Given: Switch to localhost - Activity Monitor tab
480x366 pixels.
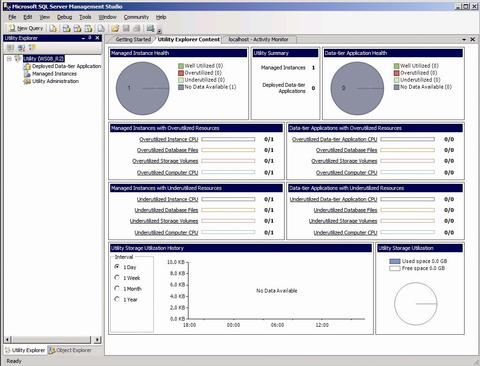Looking at the screenshot, I should (258, 39).
